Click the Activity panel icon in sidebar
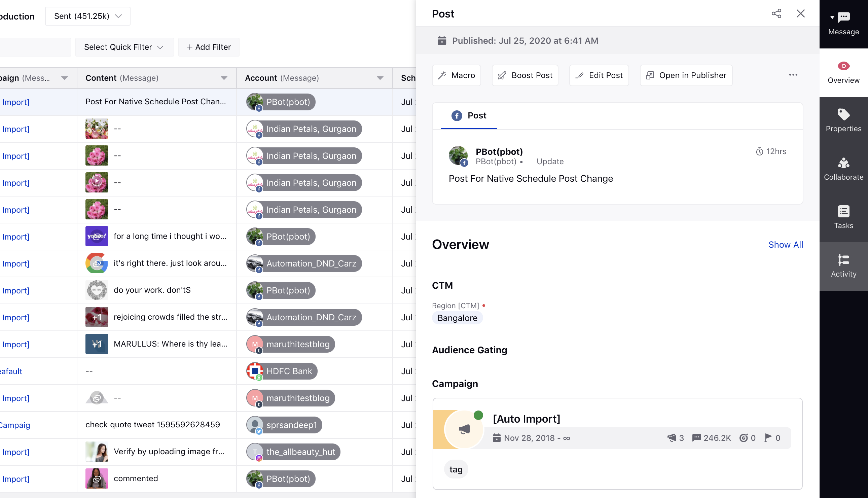The width and height of the screenshot is (868, 498). pyautogui.click(x=843, y=265)
